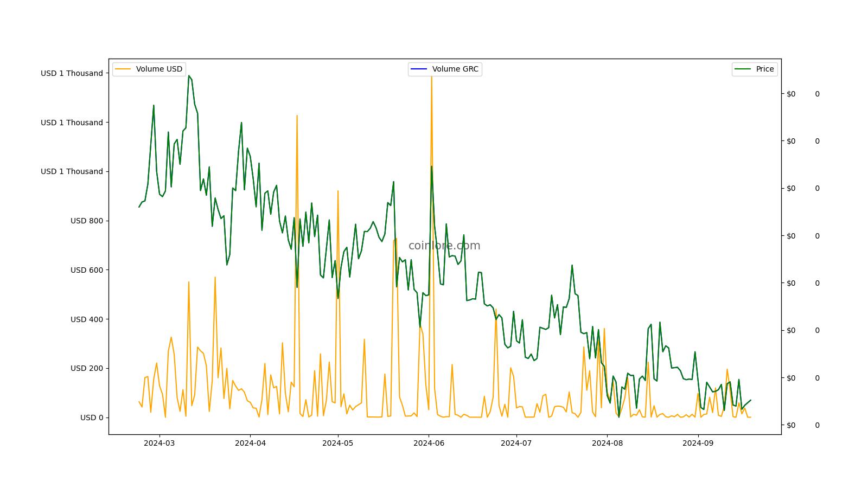The height and width of the screenshot is (488, 868).
Task: Click the 2024-09 x-axis label
Action: coord(698,443)
